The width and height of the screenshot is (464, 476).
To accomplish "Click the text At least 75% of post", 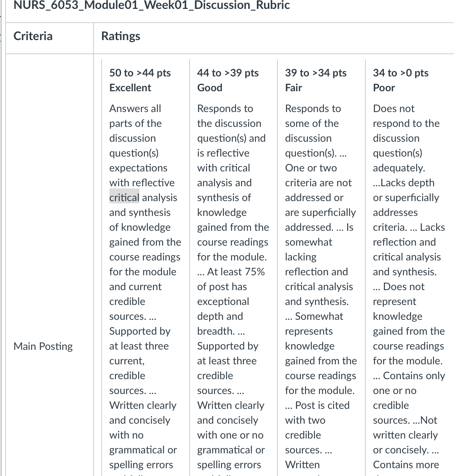I will pyautogui.click(x=231, y=279).
